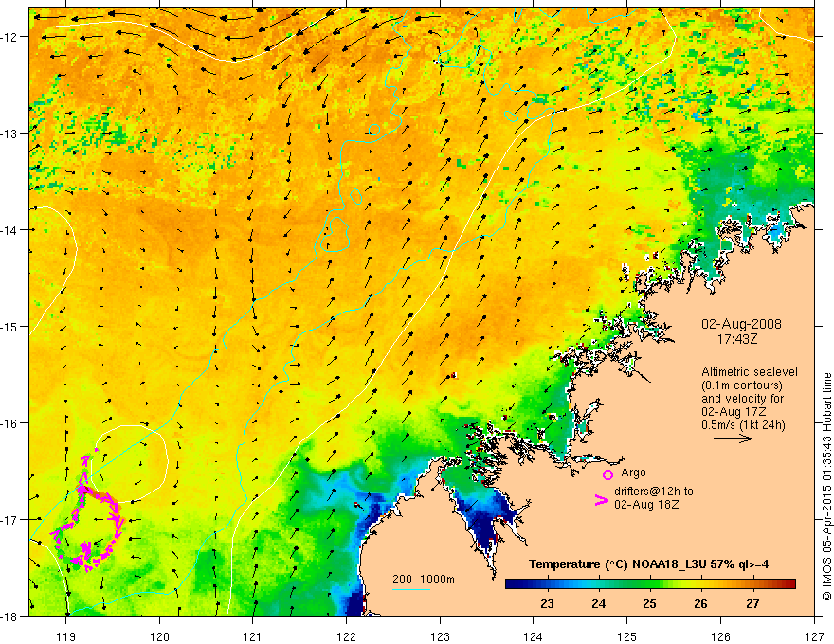Click longitude axis label 123

click(440, 636)
